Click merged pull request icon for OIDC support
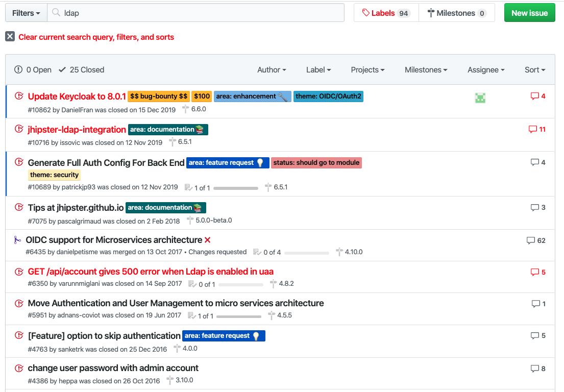The height and width of the screenshot is (392, 564). pos(17,240)
